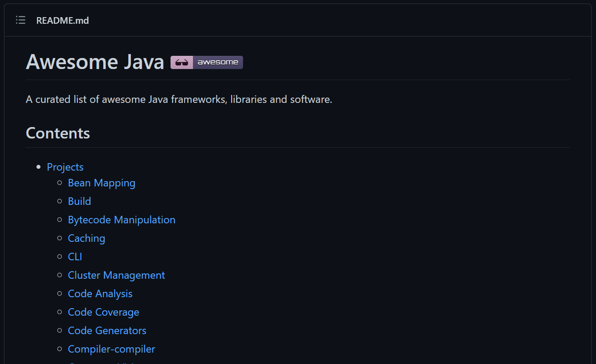Click the Contents heading
The height and width of the screenshot is (364, 596).
[58, 133]
